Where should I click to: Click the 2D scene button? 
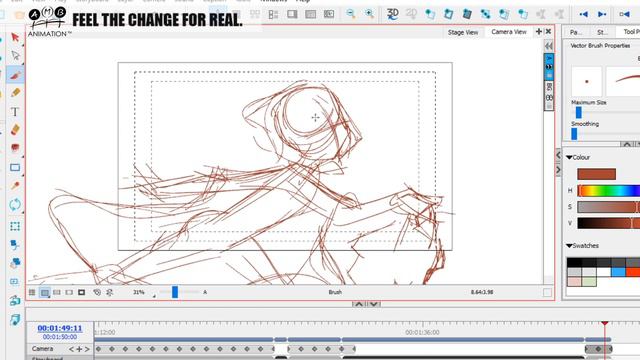411,14
